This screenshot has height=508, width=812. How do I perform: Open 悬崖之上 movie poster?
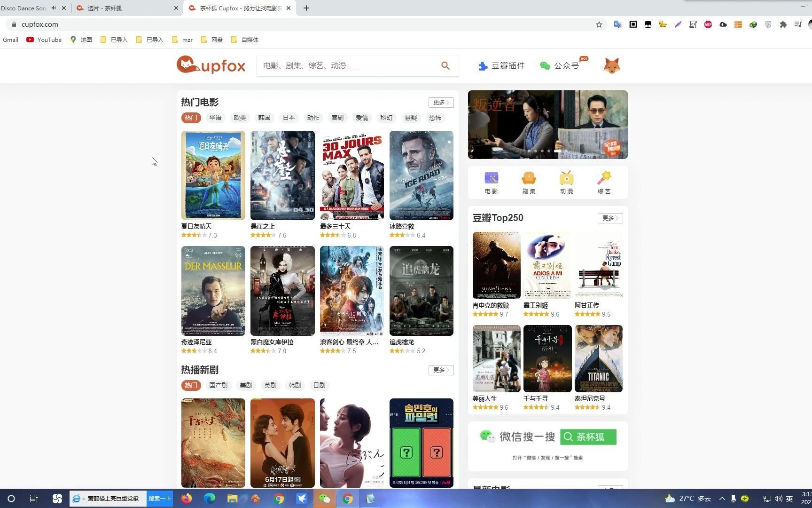[x=282, y=175]
